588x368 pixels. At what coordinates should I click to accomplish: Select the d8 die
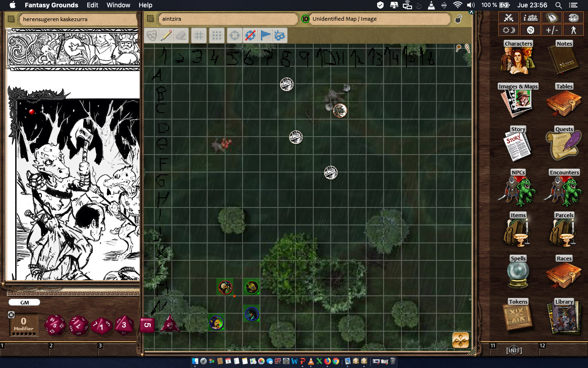pyautogui.click(x=124, y=325)
